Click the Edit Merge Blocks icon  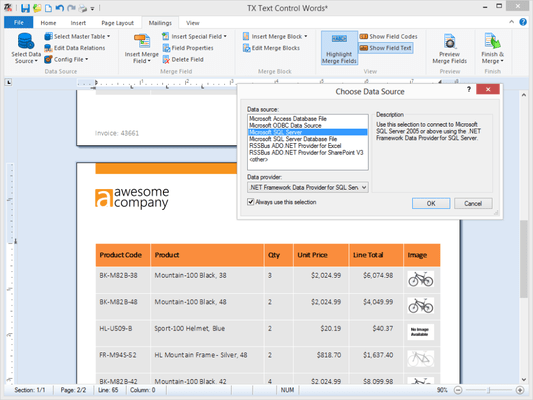246,48
